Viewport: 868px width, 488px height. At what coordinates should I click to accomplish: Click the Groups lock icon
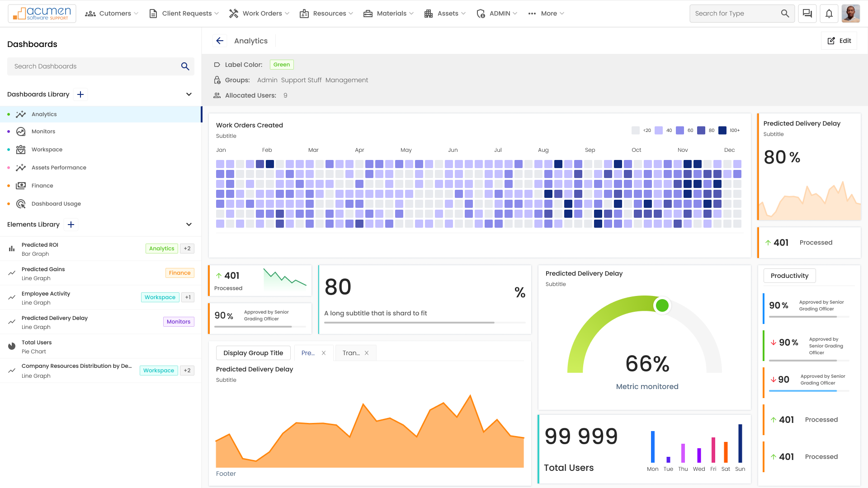(217, 80)
